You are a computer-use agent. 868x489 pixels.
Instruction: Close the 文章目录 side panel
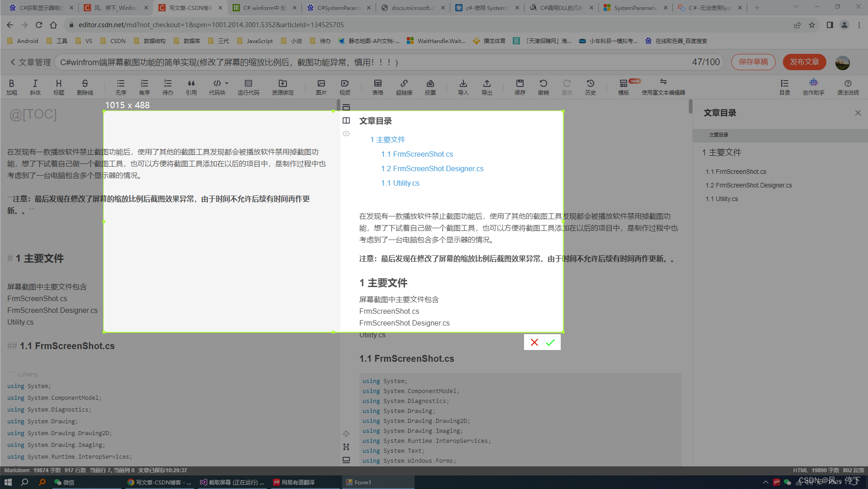(x=858, y=113)
